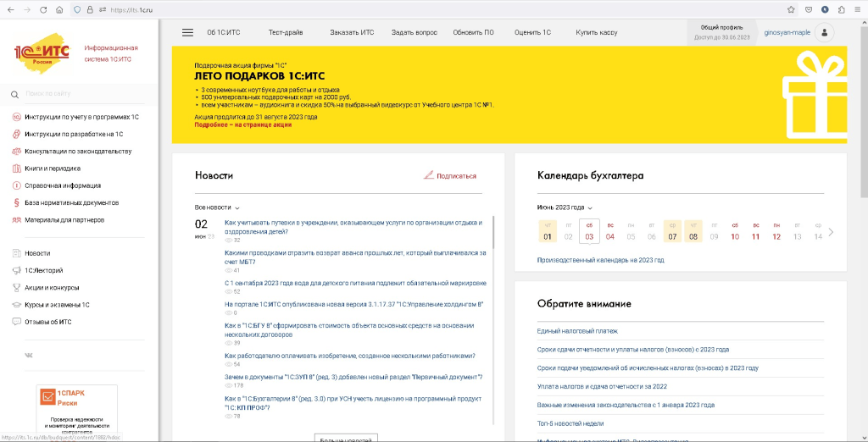Click the 'Подписаться' news subscribe link

coord(450,176)
